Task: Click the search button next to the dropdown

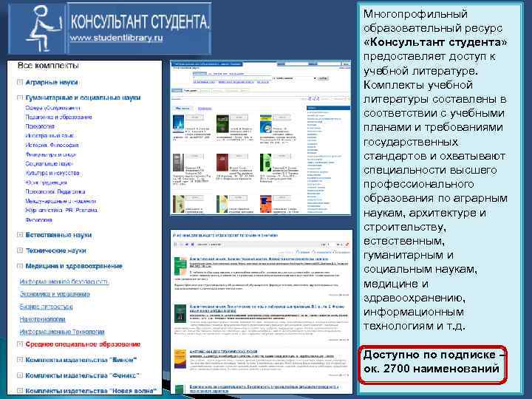Action: [323, 78]
